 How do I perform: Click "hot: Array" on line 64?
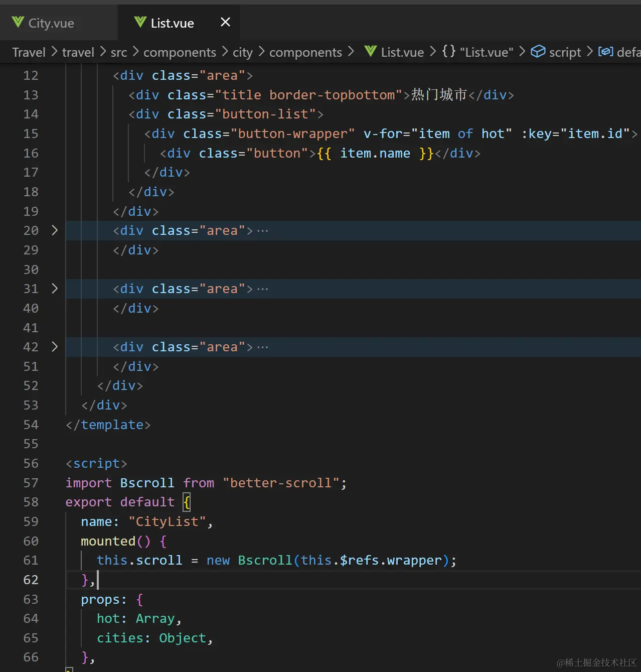pos(136,618)
